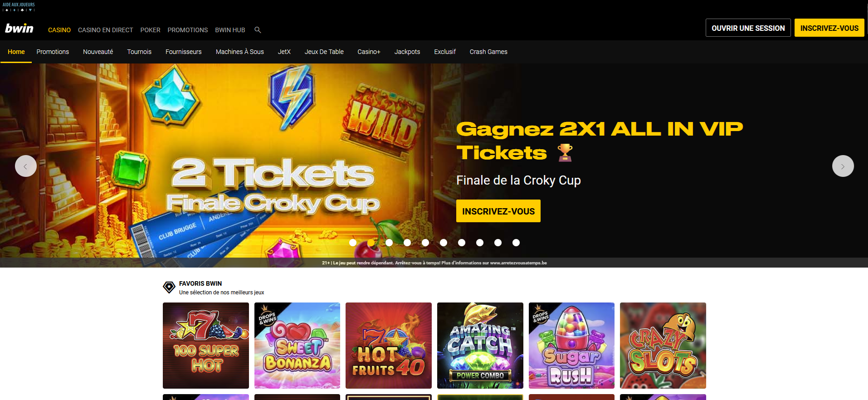Select the first carousel dot

tap(353, 243)
